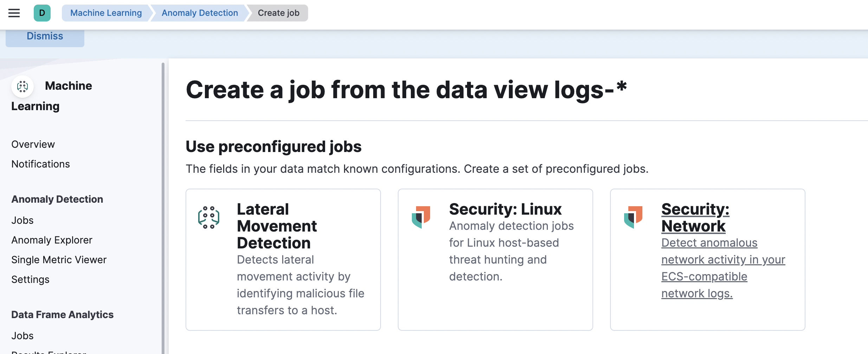Open the hamburger navigation menu

click(14, 13)
